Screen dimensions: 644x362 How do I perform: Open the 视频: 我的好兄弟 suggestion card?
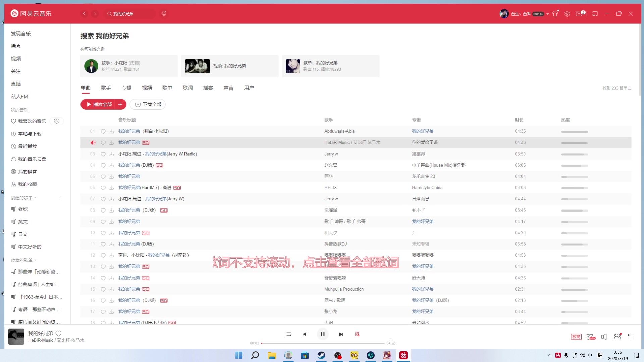click(x=230, y=66)
